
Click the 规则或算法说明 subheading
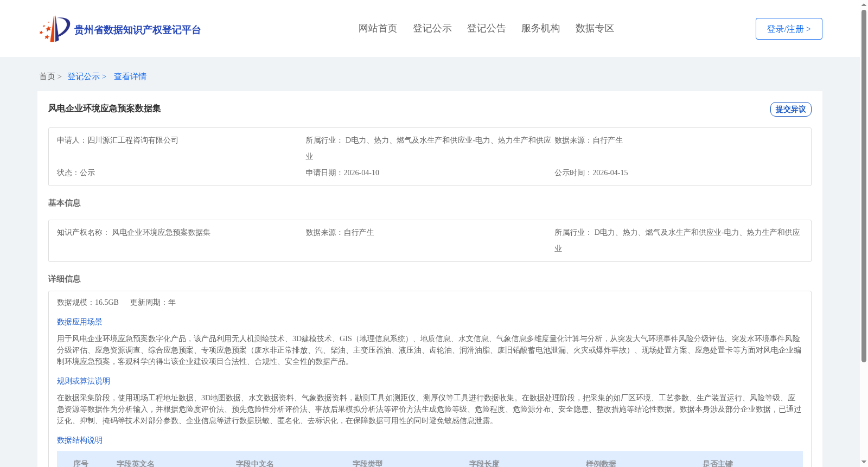(x=84, y=381)
